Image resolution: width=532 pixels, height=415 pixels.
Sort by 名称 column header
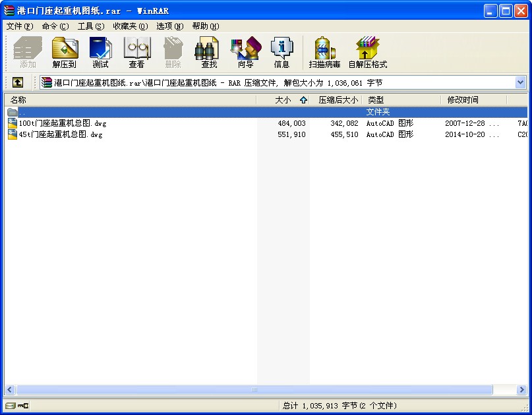click(x=131, y=99)
